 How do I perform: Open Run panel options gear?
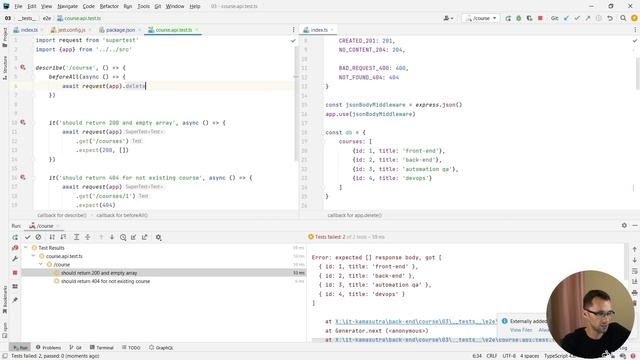pyautogui.click(x=624, y=225)
